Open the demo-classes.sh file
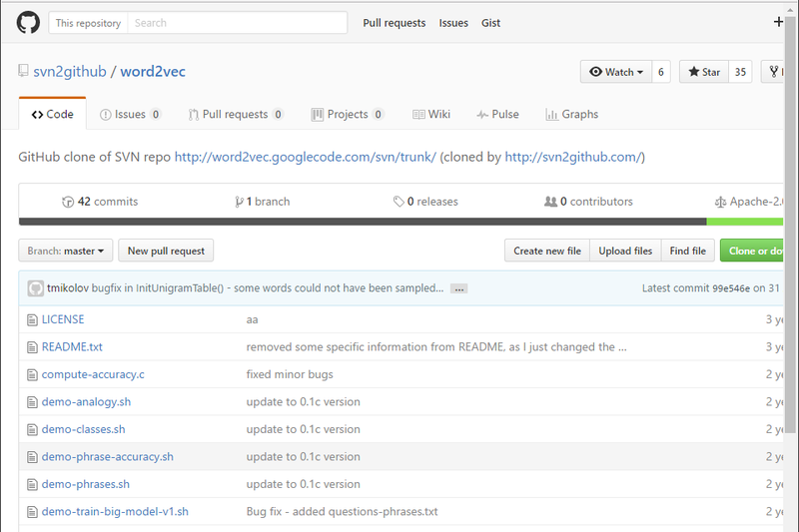 click(84, 429)
